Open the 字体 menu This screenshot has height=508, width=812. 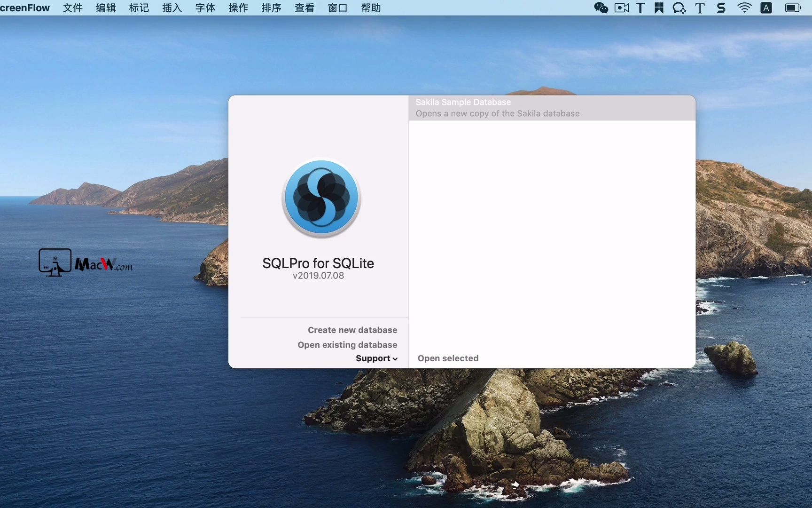tap(205, 8)
